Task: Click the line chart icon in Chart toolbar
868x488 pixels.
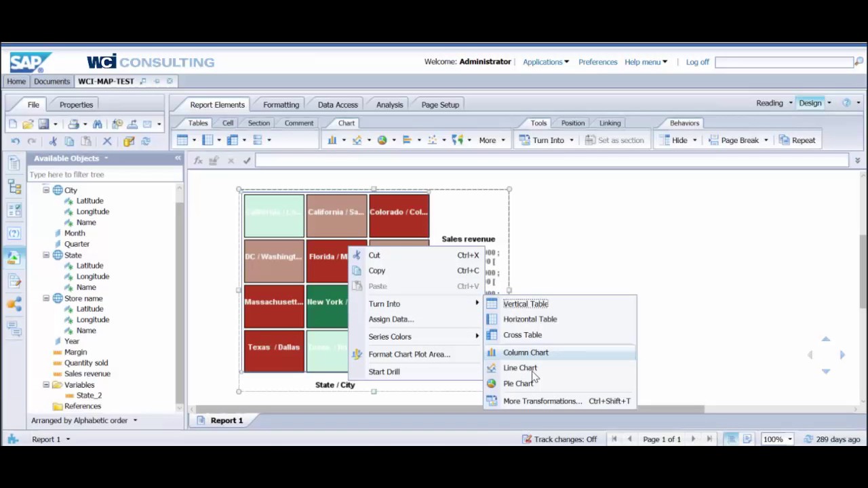Action: tap(357, 140)
